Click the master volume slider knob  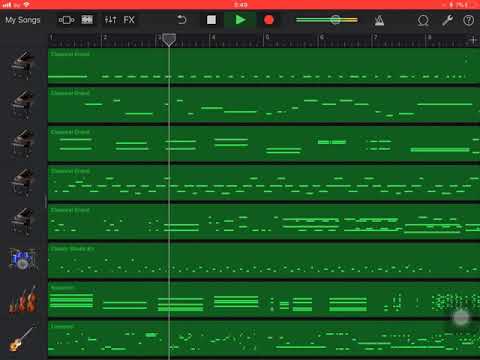[335, 20]
